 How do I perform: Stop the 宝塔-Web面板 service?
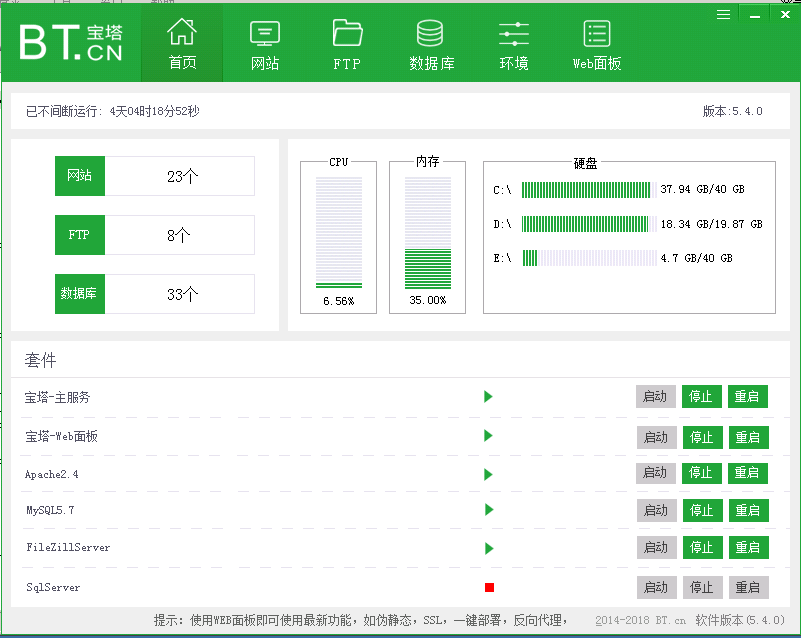[702, 437]
